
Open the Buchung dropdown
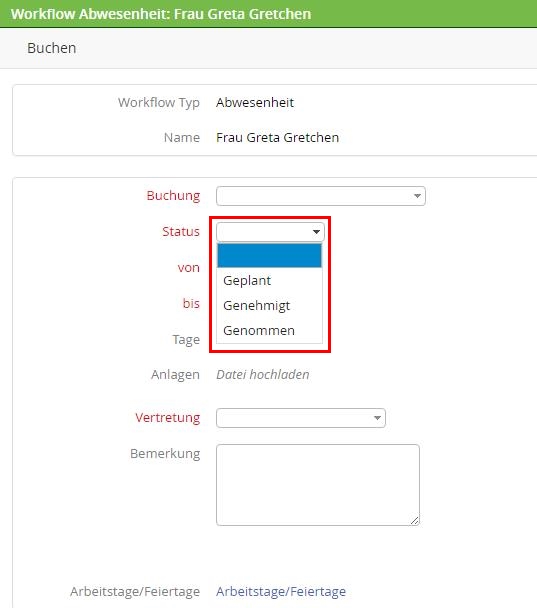point(321,196)
